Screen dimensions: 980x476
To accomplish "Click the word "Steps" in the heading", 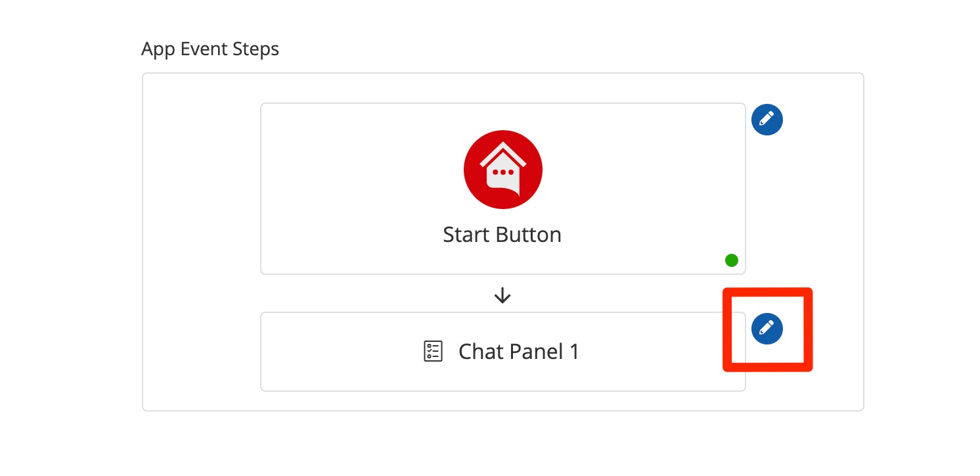I will tap(255, 49).
